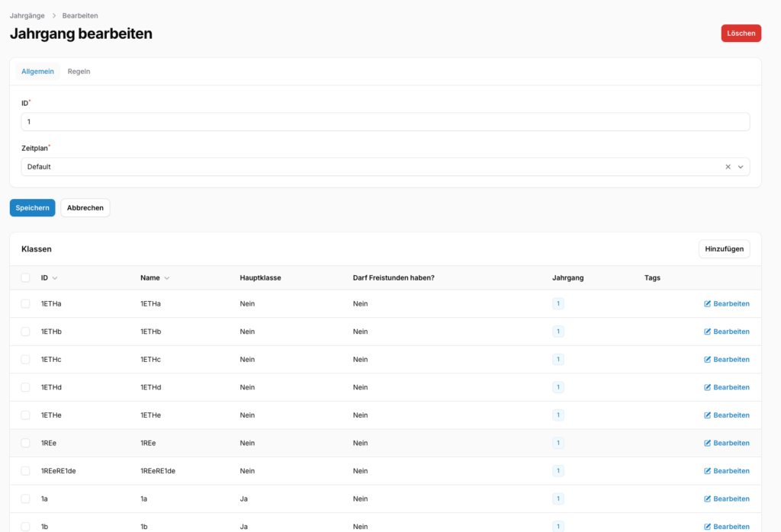
Task: Sort by the Name column arrow
Action: 167,278
